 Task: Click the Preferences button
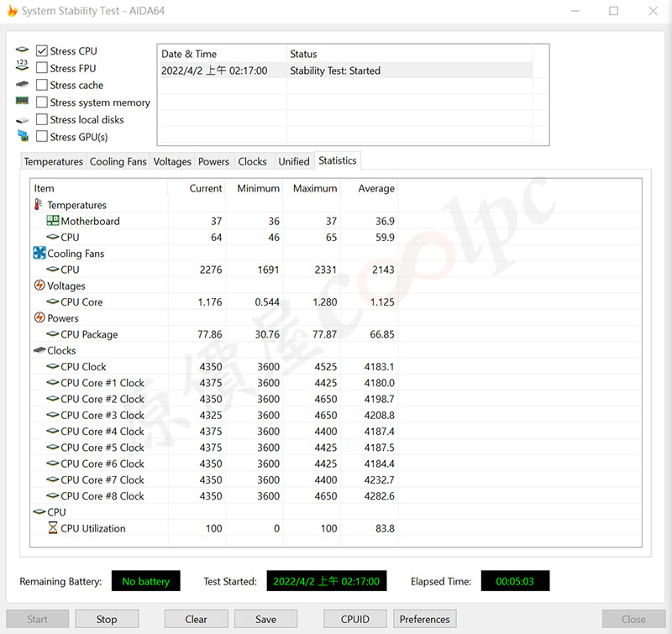tap(425, 619)
